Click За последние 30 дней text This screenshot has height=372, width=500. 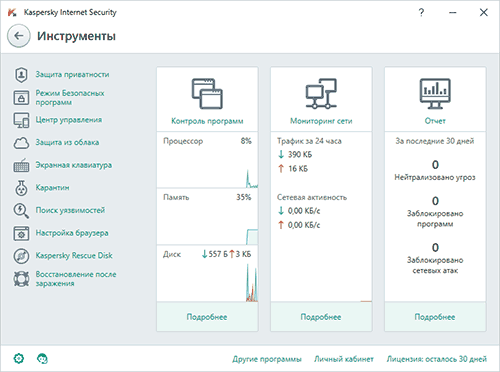click(x=435, y=141)
